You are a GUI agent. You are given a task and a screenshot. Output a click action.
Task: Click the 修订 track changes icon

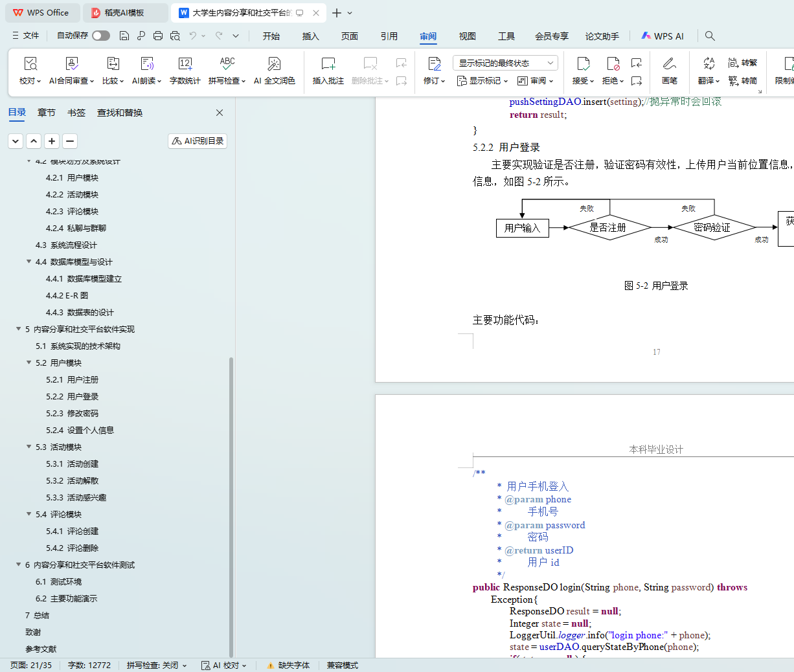(x=434, y=64)
